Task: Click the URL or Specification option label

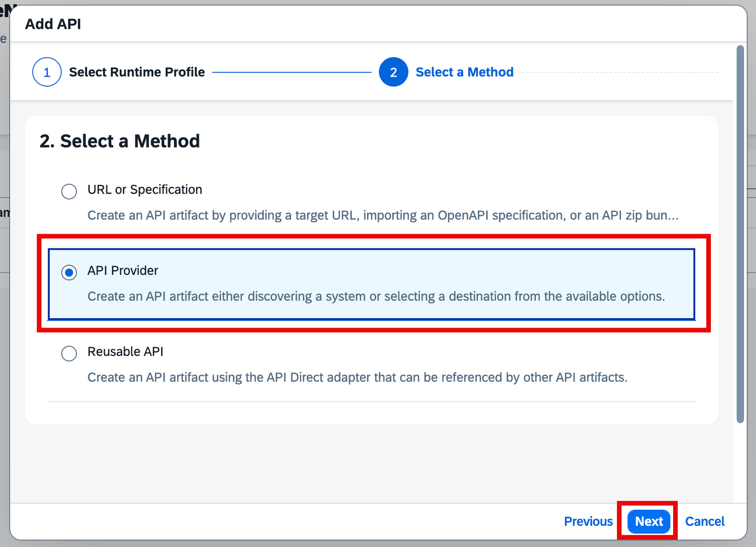Action: click(x=145, y=190)
